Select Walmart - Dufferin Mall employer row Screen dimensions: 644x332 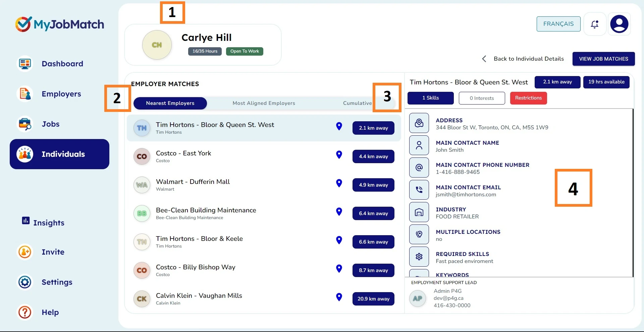pyautogui.click(x=264, y=185)
